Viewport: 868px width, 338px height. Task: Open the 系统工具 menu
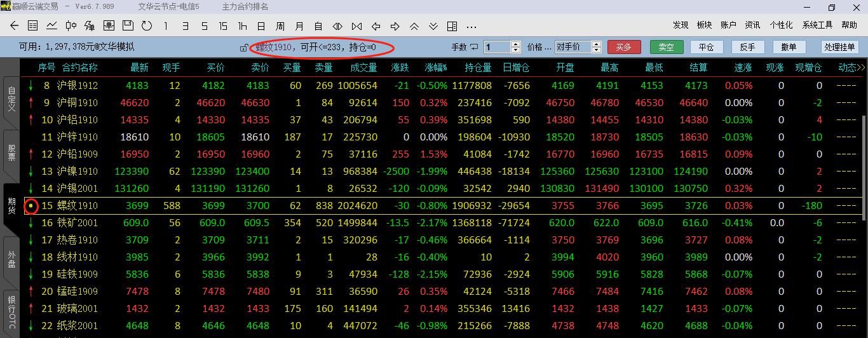817,25
